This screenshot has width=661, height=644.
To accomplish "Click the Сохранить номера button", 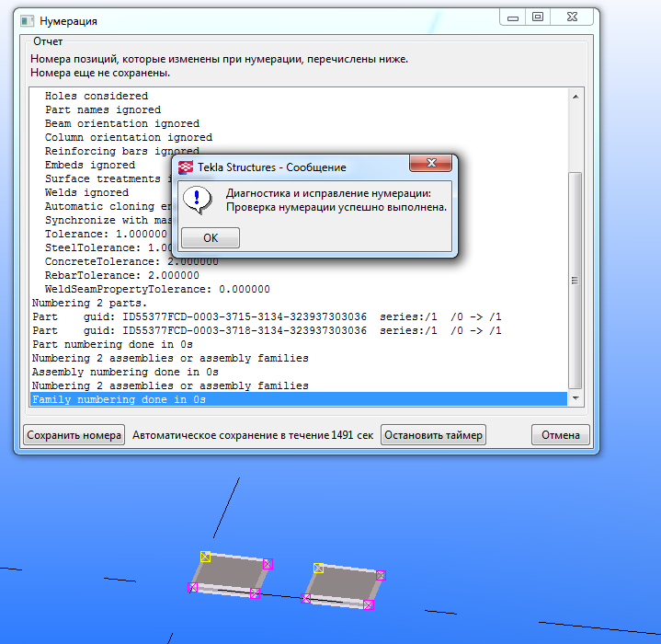I will (x=74, y=435).
